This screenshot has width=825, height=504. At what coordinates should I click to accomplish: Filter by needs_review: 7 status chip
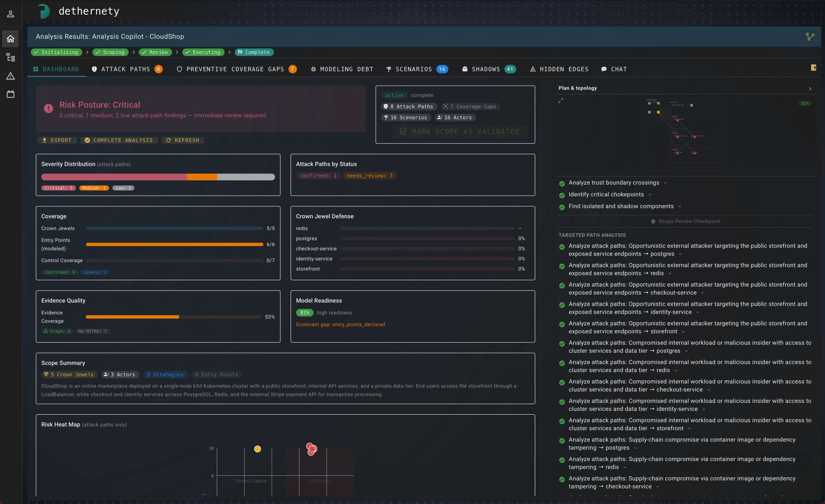(x=370, y=176)
